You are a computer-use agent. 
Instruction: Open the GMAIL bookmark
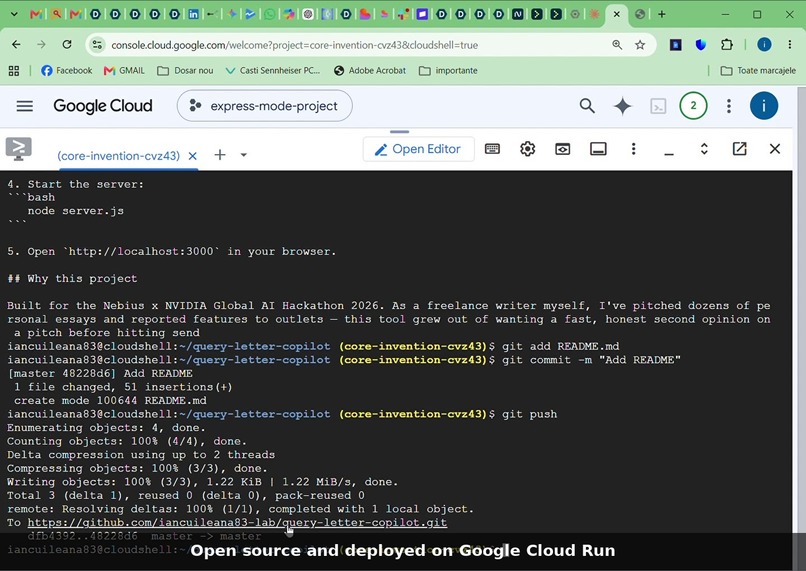point(124,70)
